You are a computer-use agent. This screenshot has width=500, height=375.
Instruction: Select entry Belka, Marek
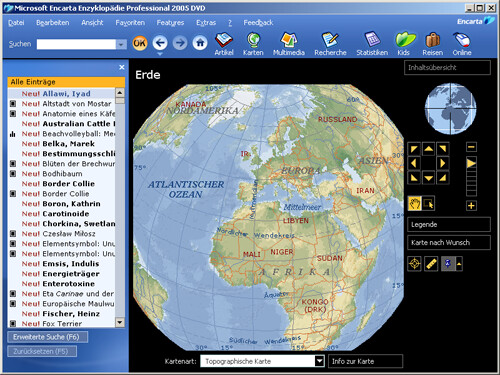click(61, 144)
